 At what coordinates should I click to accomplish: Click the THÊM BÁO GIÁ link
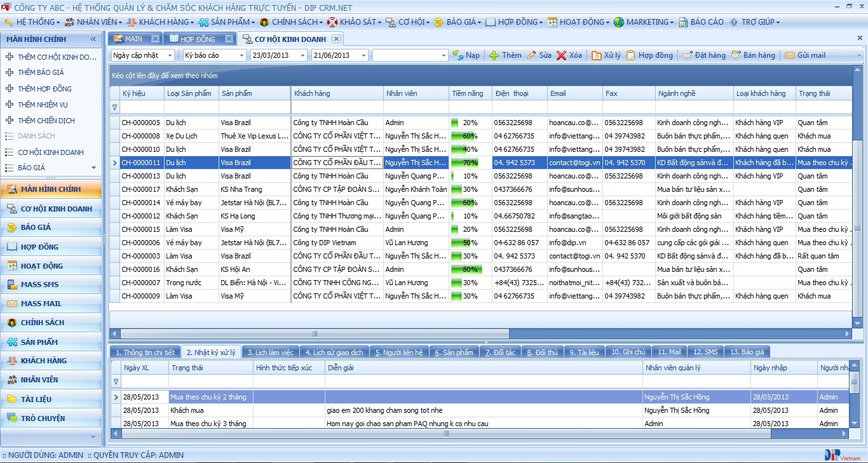[41, 72]
